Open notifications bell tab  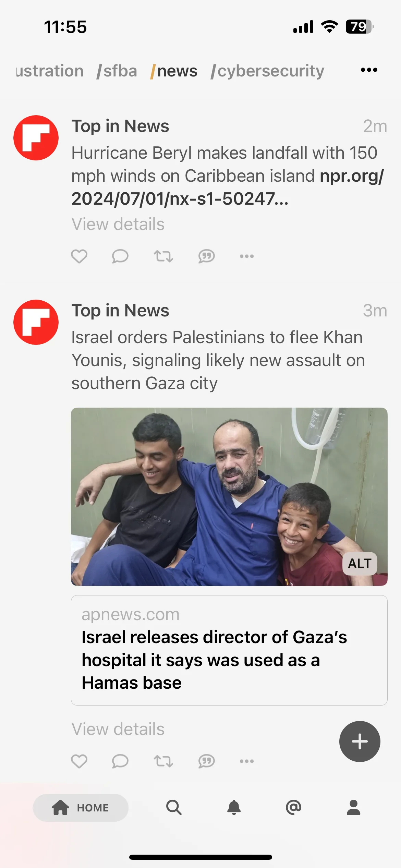point(234,807)
